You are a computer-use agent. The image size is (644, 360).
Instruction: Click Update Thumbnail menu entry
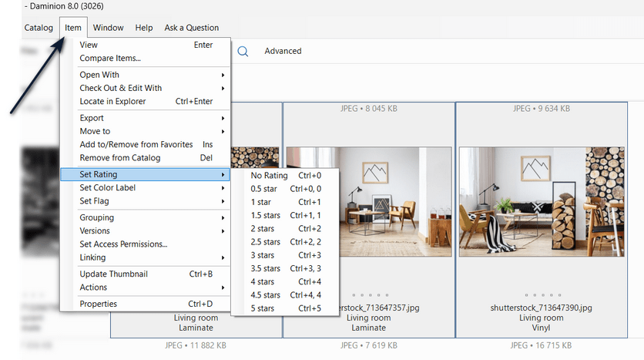point(113,274)
